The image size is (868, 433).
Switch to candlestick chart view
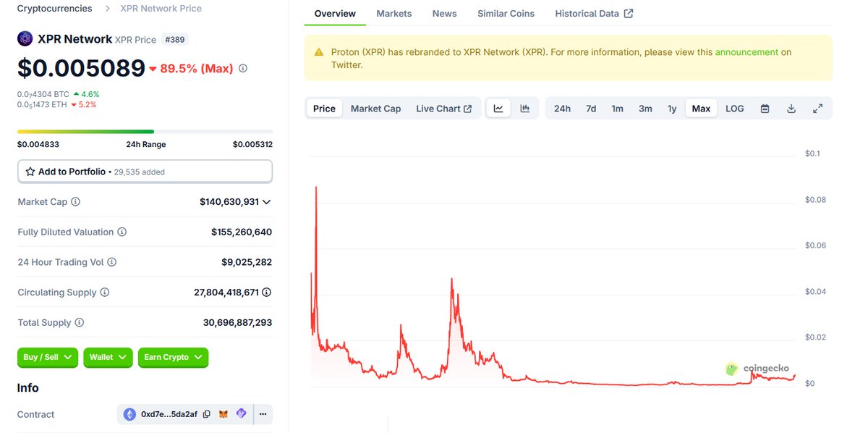coord(525,109)
